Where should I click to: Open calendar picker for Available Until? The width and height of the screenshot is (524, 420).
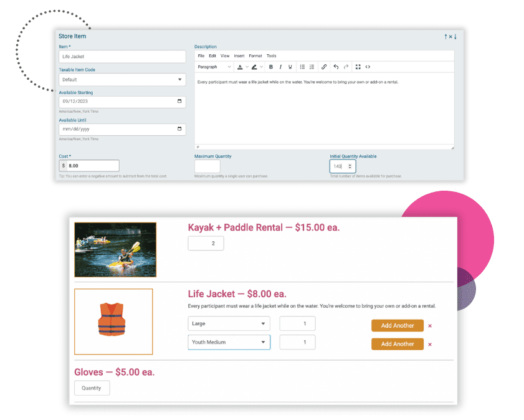tap(179, 129)
